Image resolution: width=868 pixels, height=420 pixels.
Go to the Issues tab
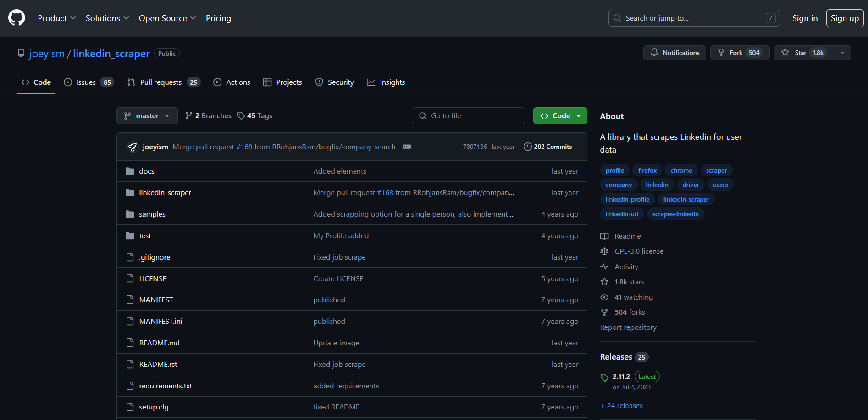tap(88, 82)
